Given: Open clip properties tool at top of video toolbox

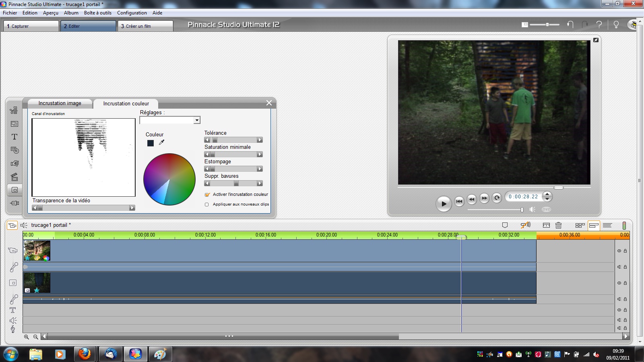Looking at the screenshot, I should coord(14,110).
